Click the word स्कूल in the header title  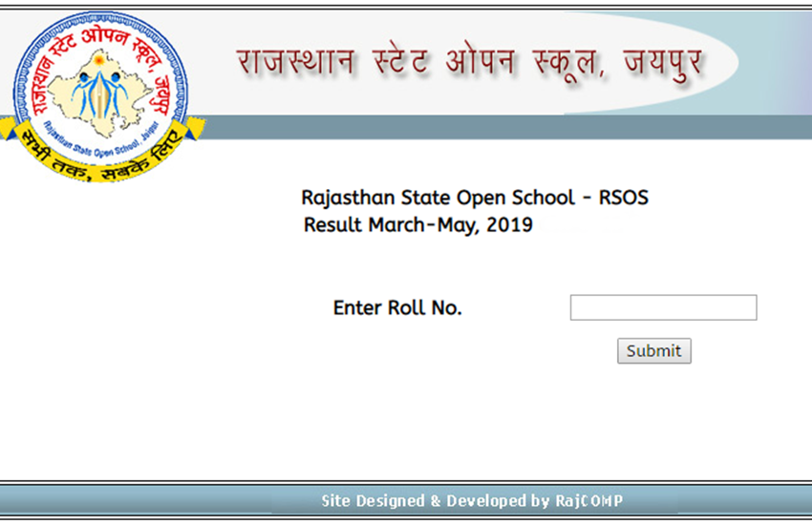(x=561, y=65)
